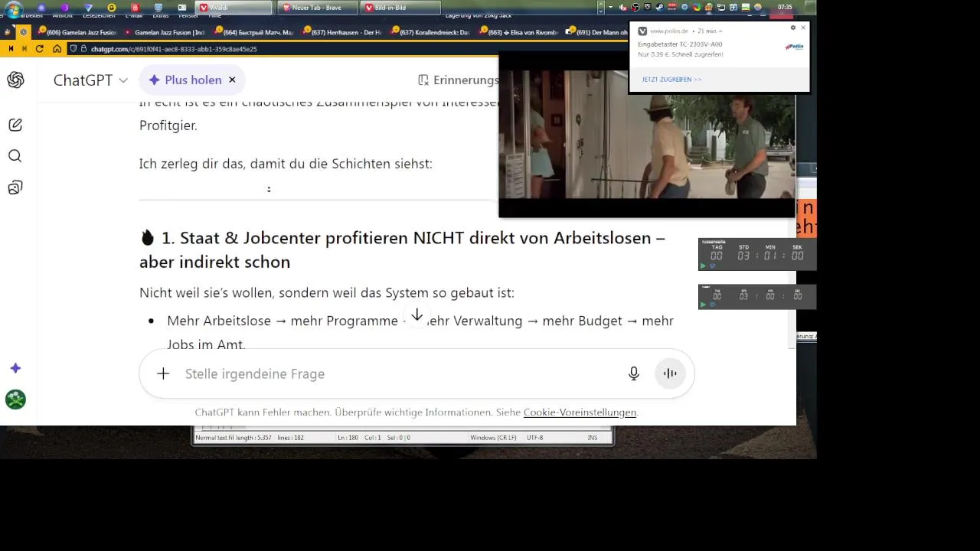Dismiss the 'Plus holen' pill with X

(x=232, y=80)
